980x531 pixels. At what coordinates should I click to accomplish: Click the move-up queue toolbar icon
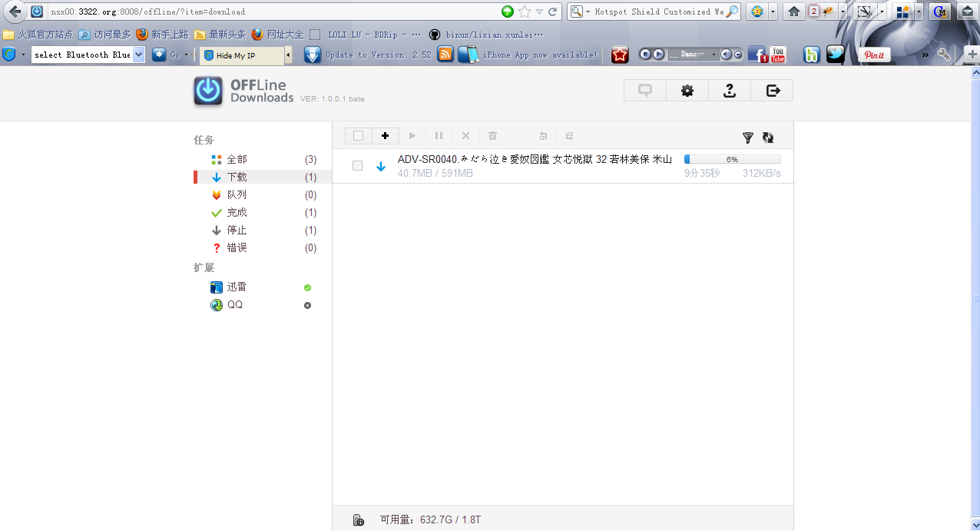543,136
